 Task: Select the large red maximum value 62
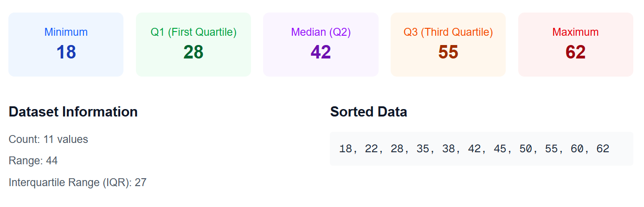(575, 52)
